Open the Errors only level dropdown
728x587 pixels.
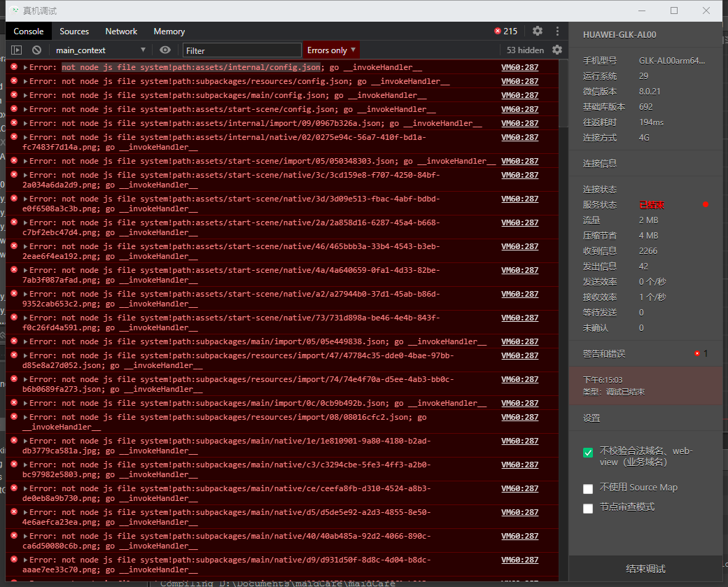331,50
